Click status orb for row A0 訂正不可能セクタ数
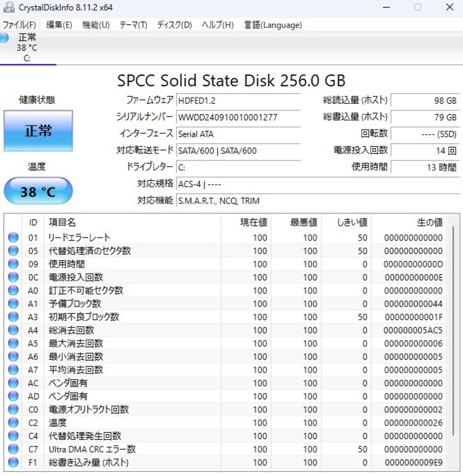This screenshot has width=463, height=476. [13, 290]
